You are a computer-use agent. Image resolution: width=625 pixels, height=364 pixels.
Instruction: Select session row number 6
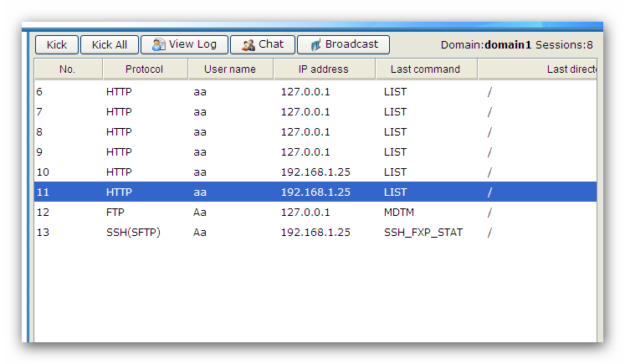315,92
